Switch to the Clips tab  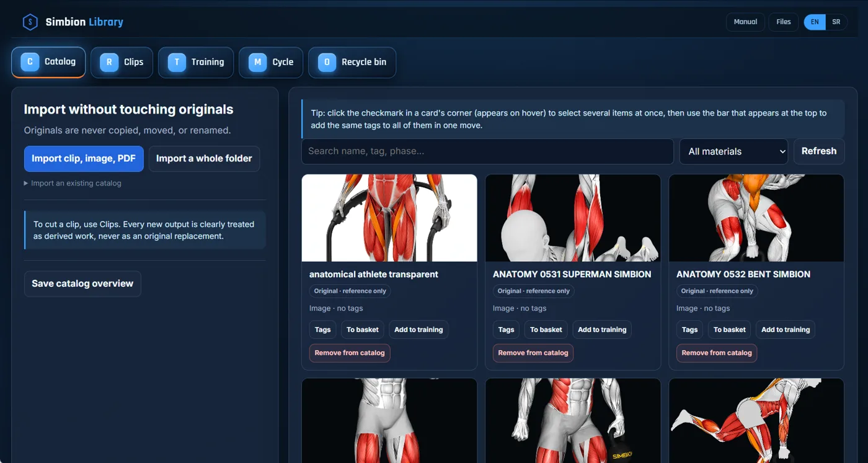[122, 62]
